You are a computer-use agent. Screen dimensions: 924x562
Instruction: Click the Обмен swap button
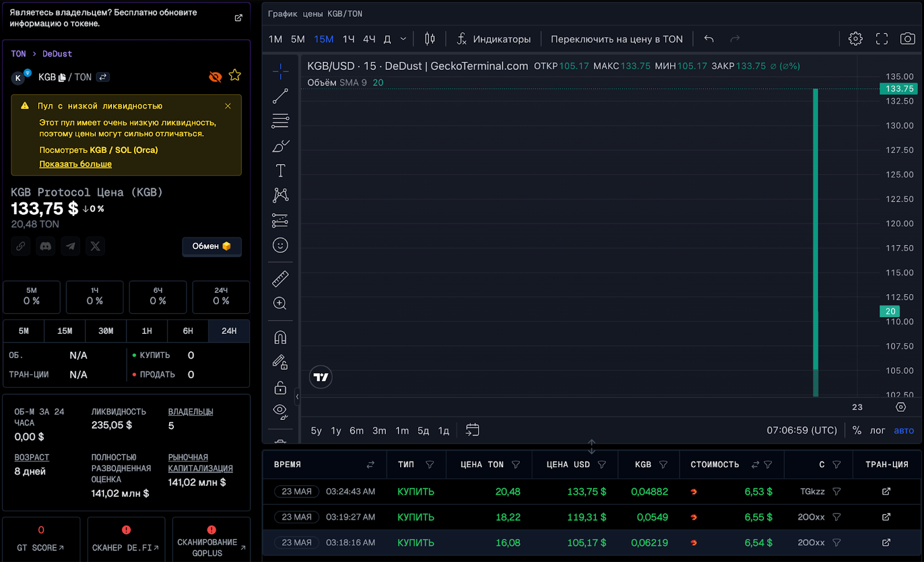point(212,246)
